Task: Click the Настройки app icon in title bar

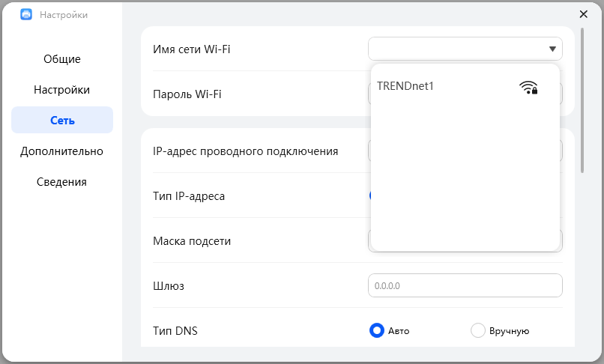Action: [25, 14]
